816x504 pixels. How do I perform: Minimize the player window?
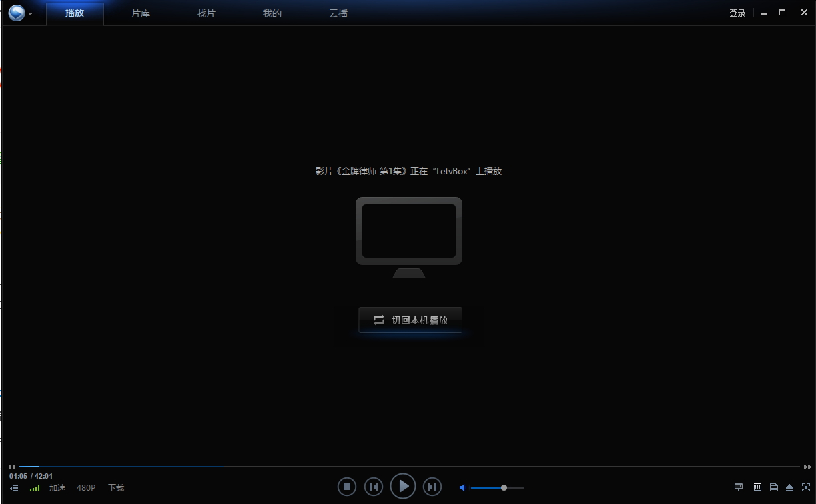tap(764, 13)
